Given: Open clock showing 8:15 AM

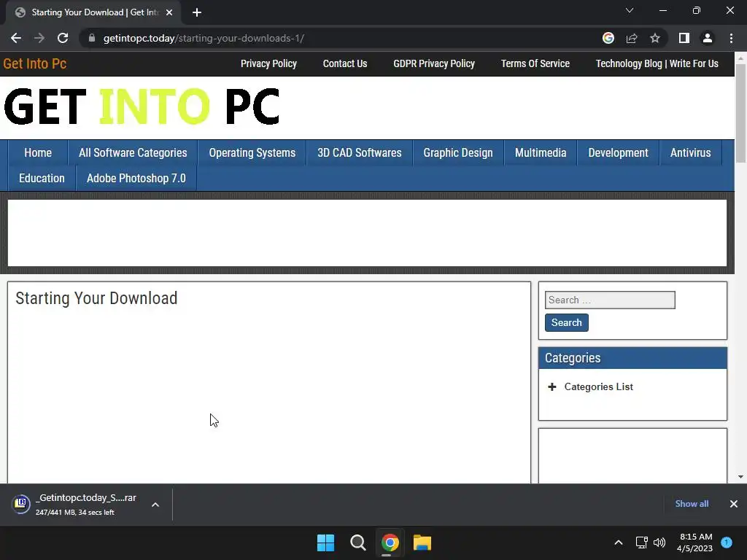Looking at the screenshot, I should pyautogui.click(x=695, y=542).
